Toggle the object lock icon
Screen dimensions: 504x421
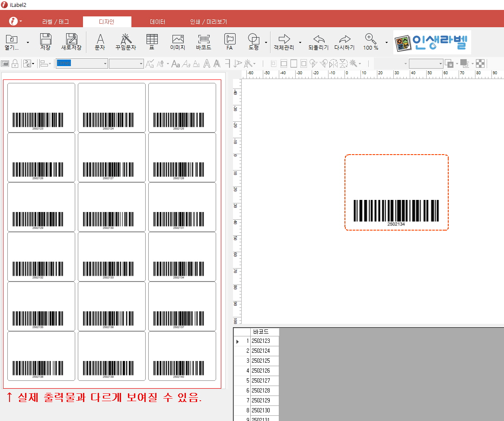(15, 63)
